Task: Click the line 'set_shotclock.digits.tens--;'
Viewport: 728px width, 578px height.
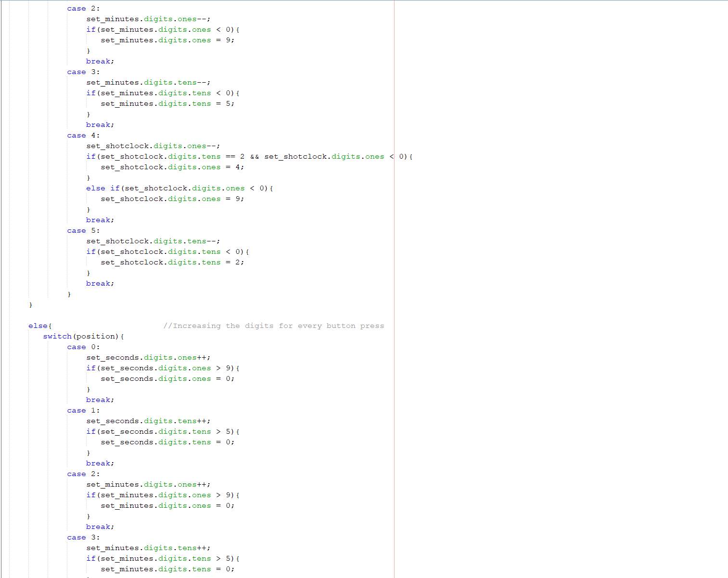Action: pos(153,241)
